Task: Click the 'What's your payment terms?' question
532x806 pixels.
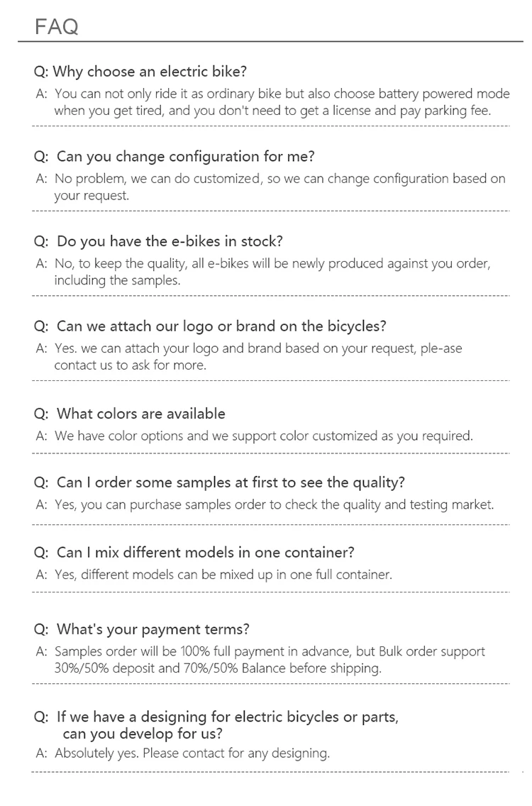Action: tap(142, 629)
